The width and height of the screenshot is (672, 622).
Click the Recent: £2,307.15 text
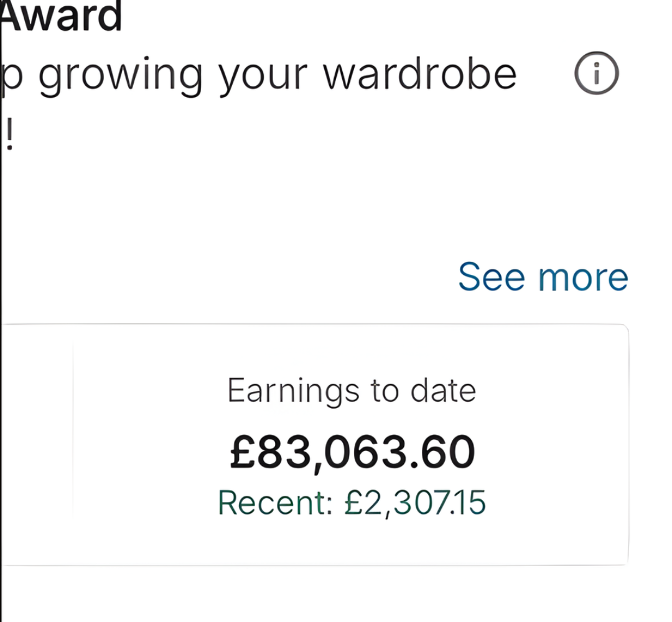tap(352, 503)
